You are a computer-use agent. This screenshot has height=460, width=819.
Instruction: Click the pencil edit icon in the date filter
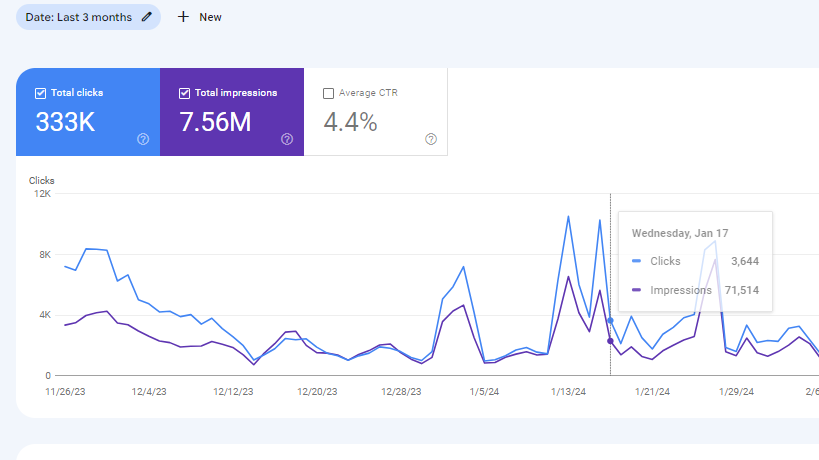(x=147, y=17)
